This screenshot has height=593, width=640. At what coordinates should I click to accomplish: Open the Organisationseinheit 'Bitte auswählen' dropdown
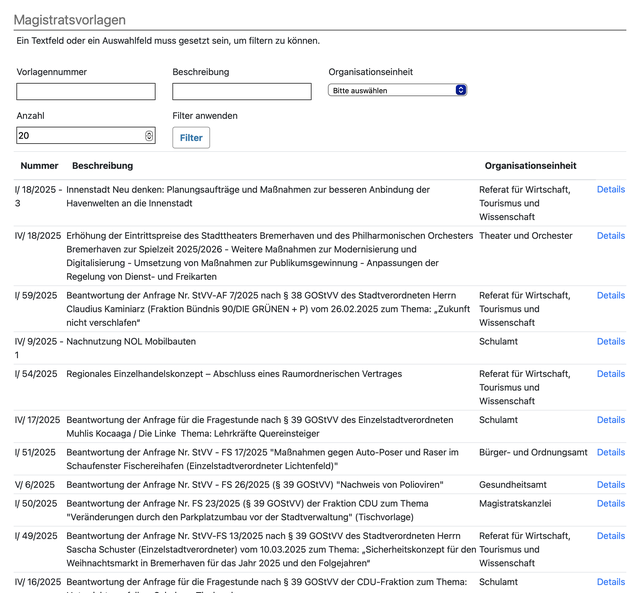click(x=397, y=90)
